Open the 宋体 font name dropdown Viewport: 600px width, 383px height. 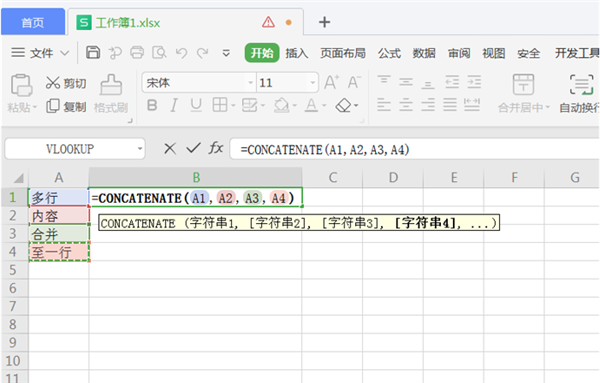[x=250, y=83]
